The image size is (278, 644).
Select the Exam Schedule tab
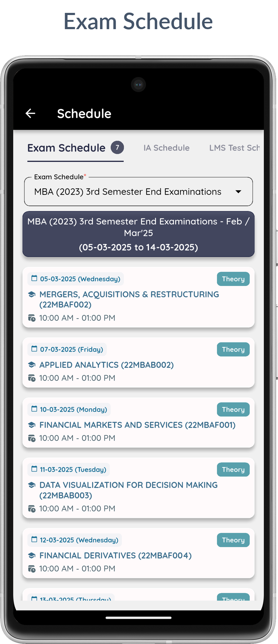click(66, 148)
